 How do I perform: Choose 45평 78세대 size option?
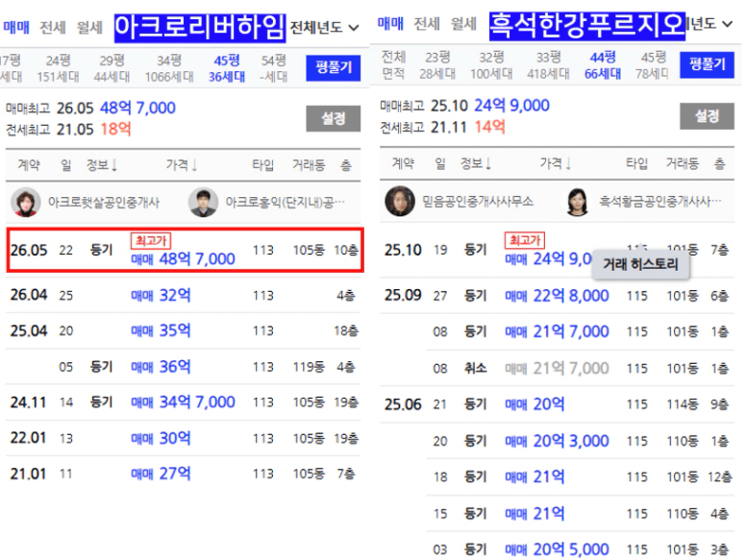(x=653, y=65)
